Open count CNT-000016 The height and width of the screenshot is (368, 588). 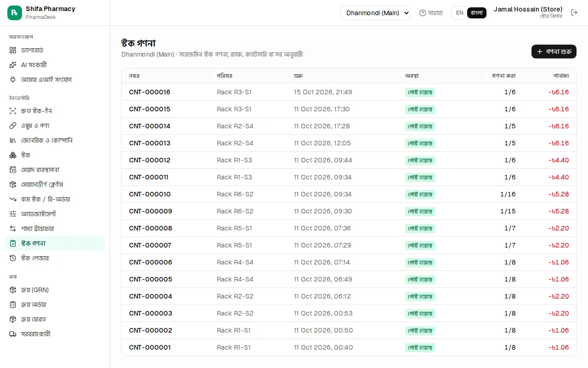coord(150,92)
